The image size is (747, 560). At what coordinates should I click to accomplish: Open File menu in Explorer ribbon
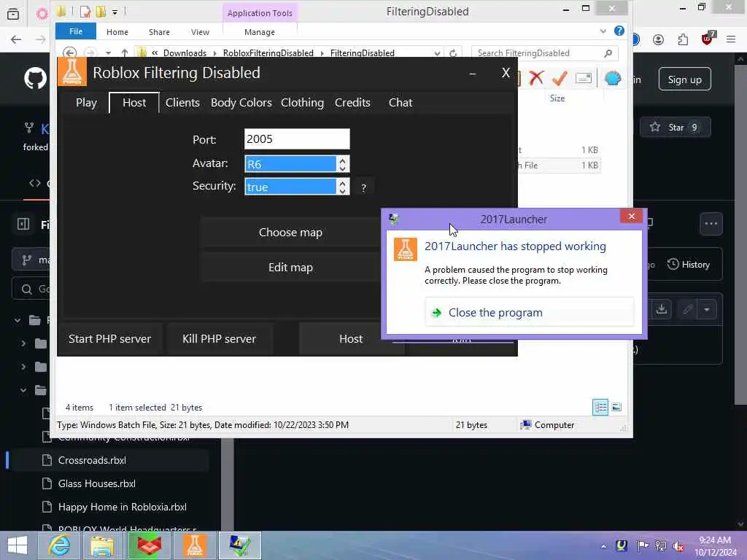point(76,31)
